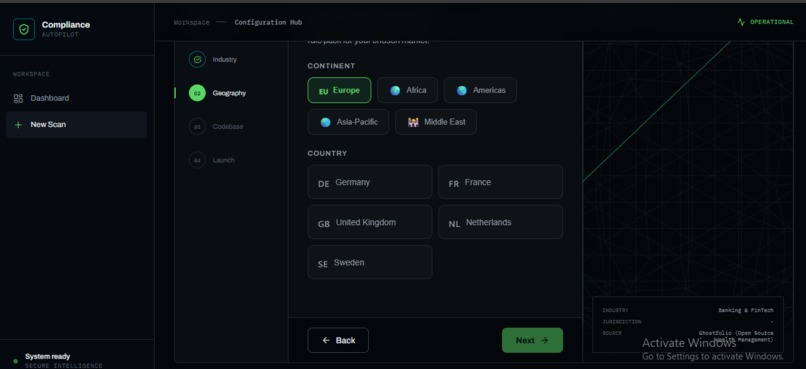
Task: Click the Workspace breadcrumb
Action: (x=191, y=23)
